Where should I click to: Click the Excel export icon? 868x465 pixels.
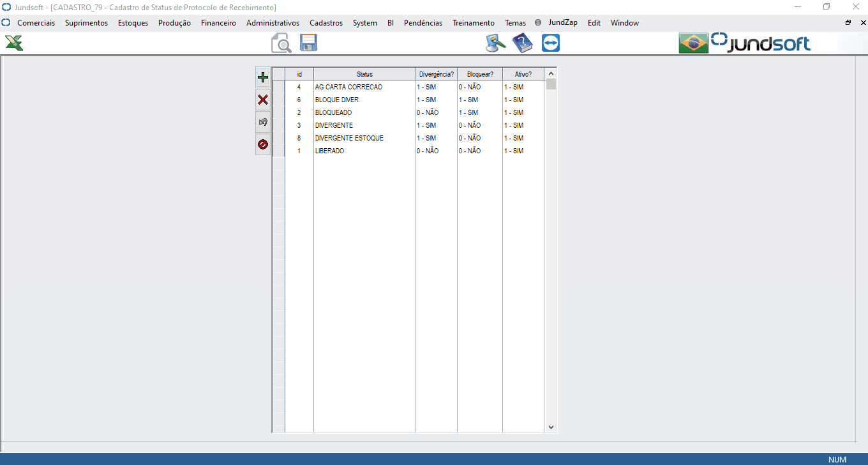click(14, 43)
